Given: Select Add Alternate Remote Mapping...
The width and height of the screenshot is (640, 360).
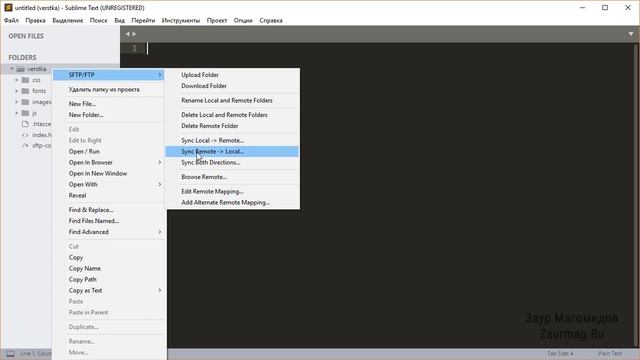Looking at the screenshot, I should tap(232, 202).
